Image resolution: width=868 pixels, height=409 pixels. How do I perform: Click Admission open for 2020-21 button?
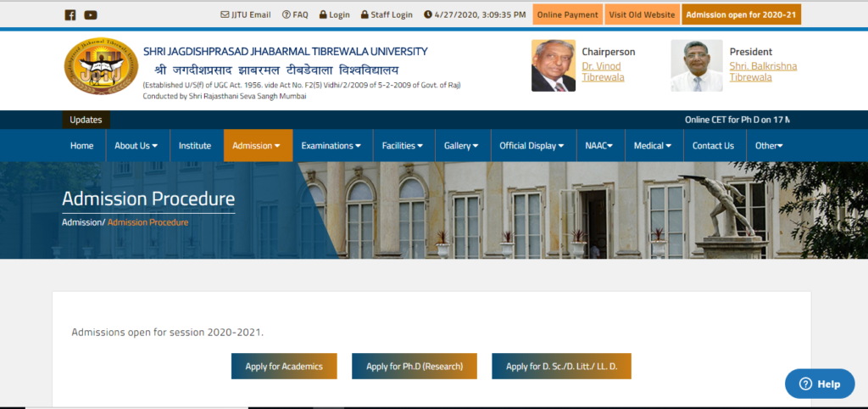click(741, 14)
